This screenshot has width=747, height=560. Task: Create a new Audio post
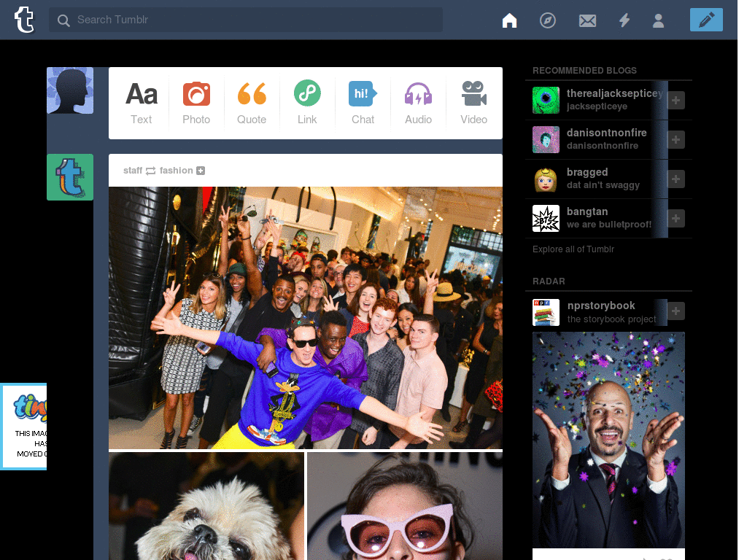pyautogui.click(x=418, y=104)
